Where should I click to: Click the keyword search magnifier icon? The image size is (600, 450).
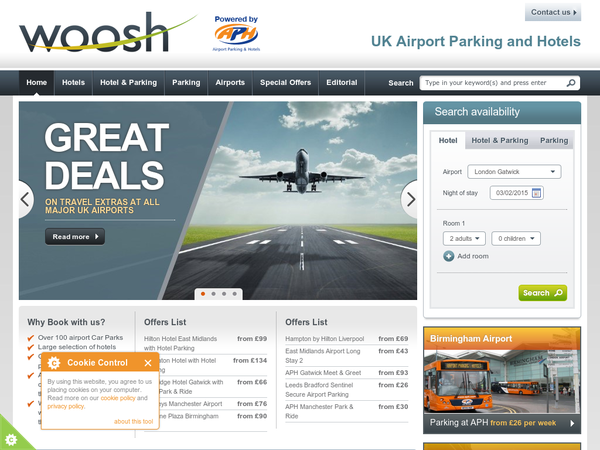tap(571, 83)
